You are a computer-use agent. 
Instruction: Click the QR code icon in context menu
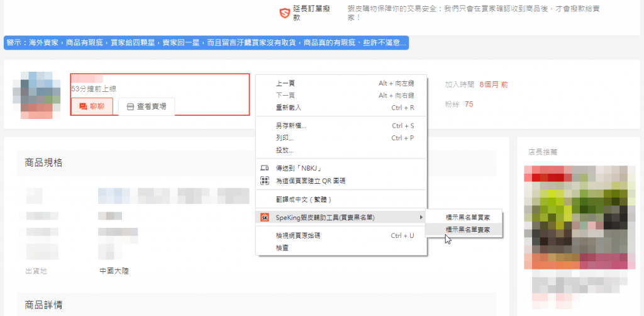point(265,181)
